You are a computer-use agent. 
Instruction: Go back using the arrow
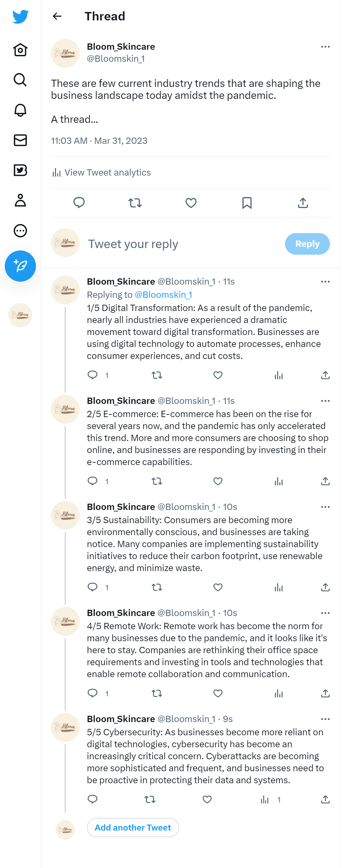[57, 16]
